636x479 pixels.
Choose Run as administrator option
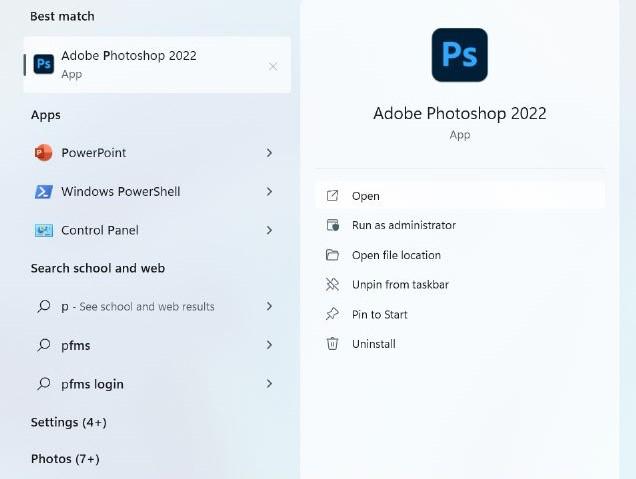403,226
